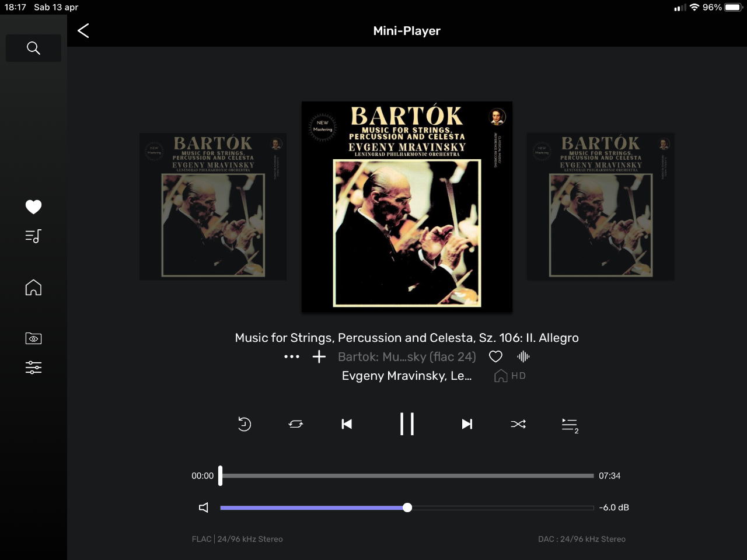Toggle repeat mode
The height and width of the screenshot is (560, 747).
pos(296,424)
